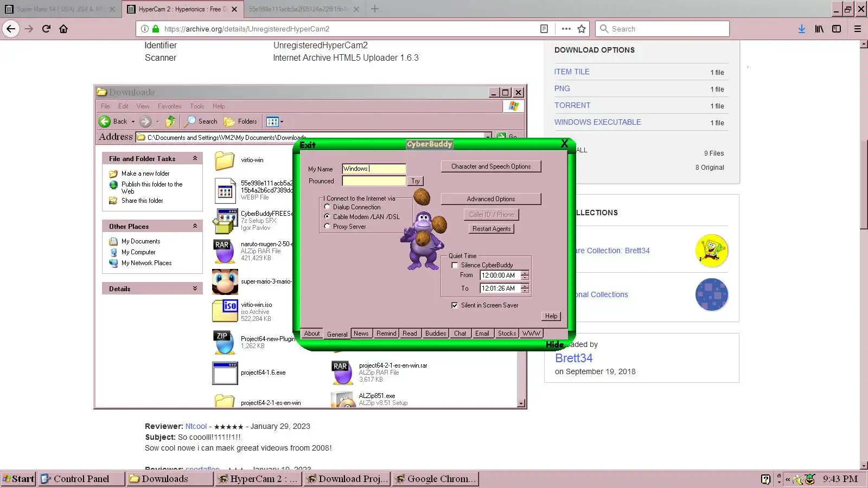Bookmark this page with the star icon

point(582,29)
